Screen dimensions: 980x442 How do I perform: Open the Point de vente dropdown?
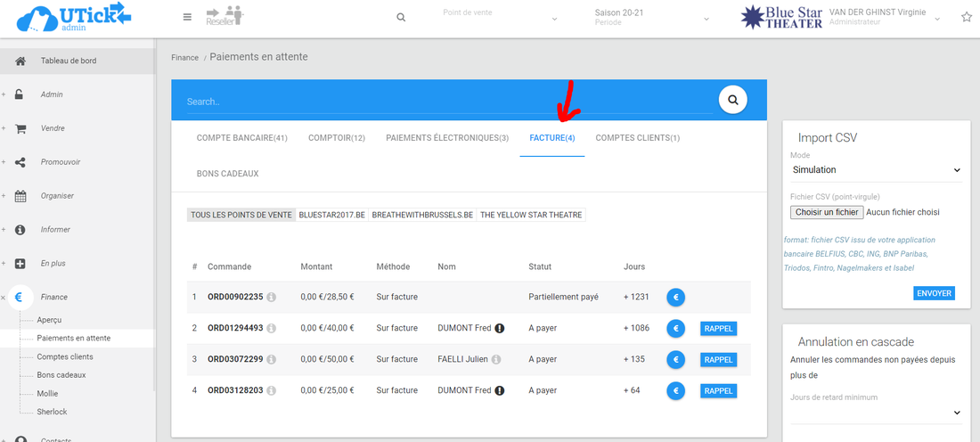tap(500, 18)
